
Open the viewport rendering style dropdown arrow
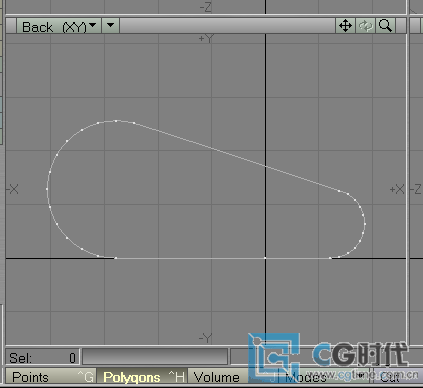coord(110,26)
